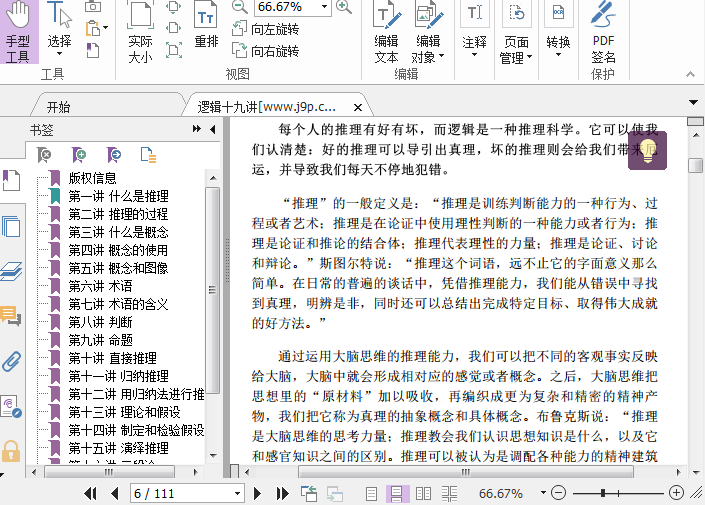Open bookmark 第六讲 术语

point(100,286)
